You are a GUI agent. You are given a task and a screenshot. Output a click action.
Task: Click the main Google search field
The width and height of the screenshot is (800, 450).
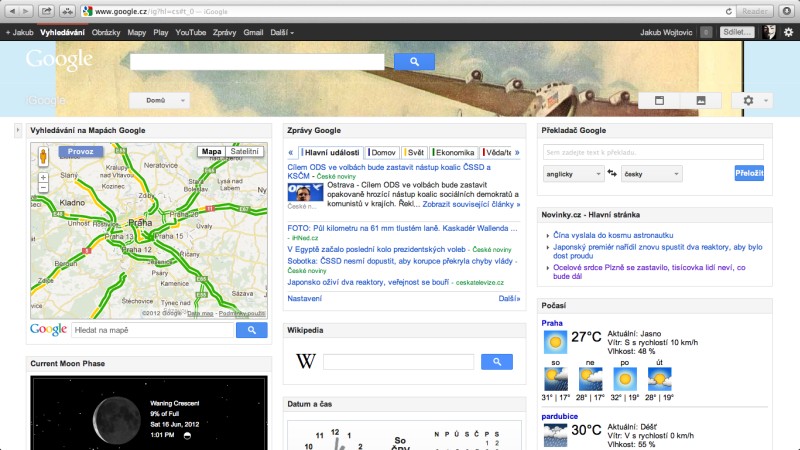(x=257, y=62)
